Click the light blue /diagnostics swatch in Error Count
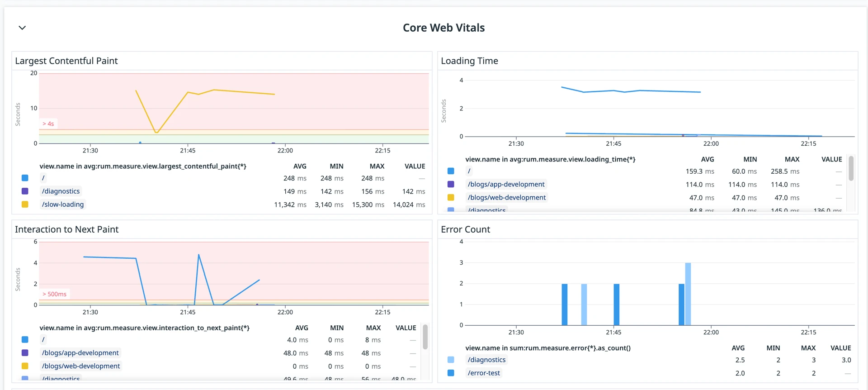The image size is (868, 390). tap(451, 360)
